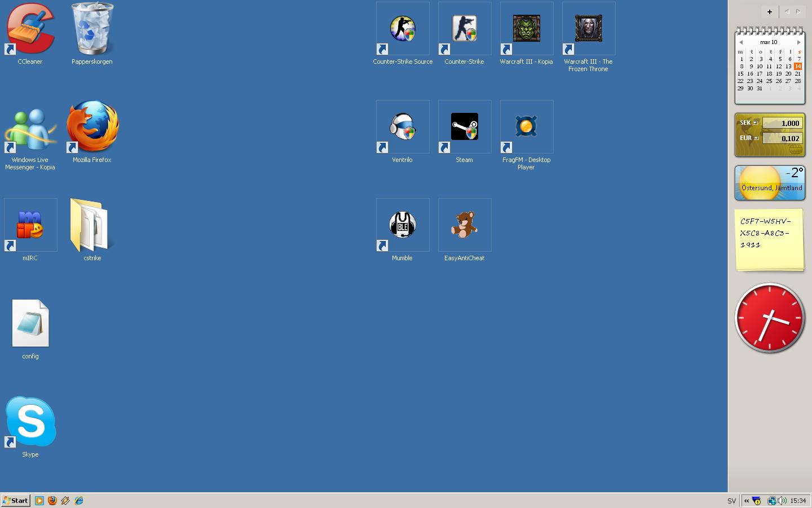Click the mar 10 month title
This screenshot has width=812, height=508.
tap(769, 42)
